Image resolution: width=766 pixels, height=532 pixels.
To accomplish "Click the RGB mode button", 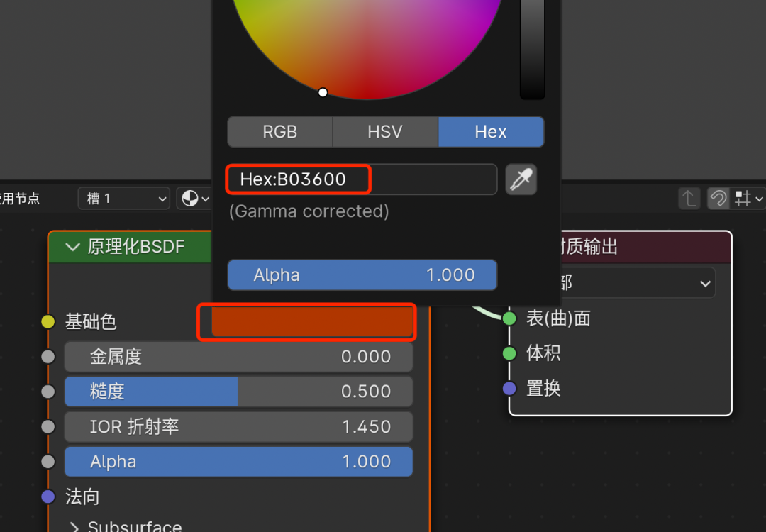I will coord(279,132).
